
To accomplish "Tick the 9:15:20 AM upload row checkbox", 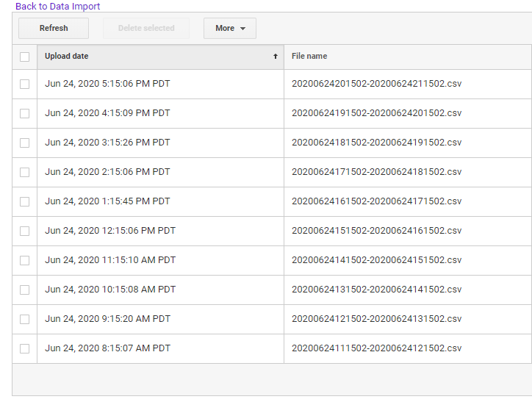I will [x=25, y=319].
